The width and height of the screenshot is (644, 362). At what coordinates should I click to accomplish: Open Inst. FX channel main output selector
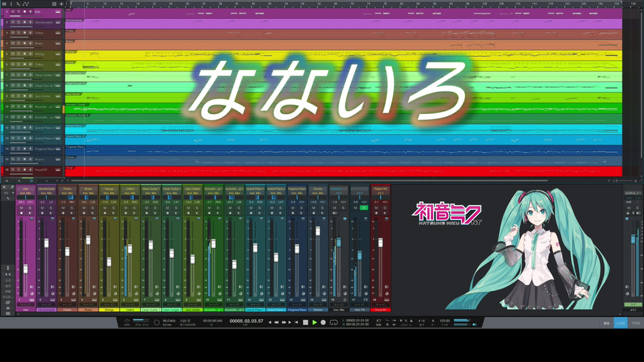360,193
